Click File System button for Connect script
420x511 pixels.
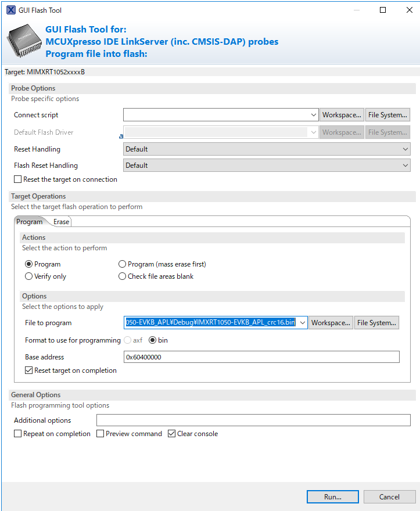tap(387, 115)
